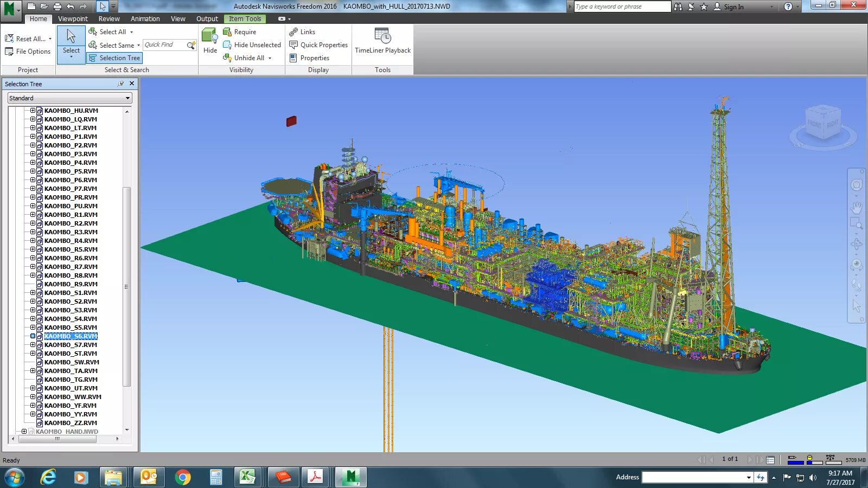Screen dimensions: 868x488
Task: Switch to the Viewpoint ribbon tab
Action: pyautogui.click(x=73, y=19)
